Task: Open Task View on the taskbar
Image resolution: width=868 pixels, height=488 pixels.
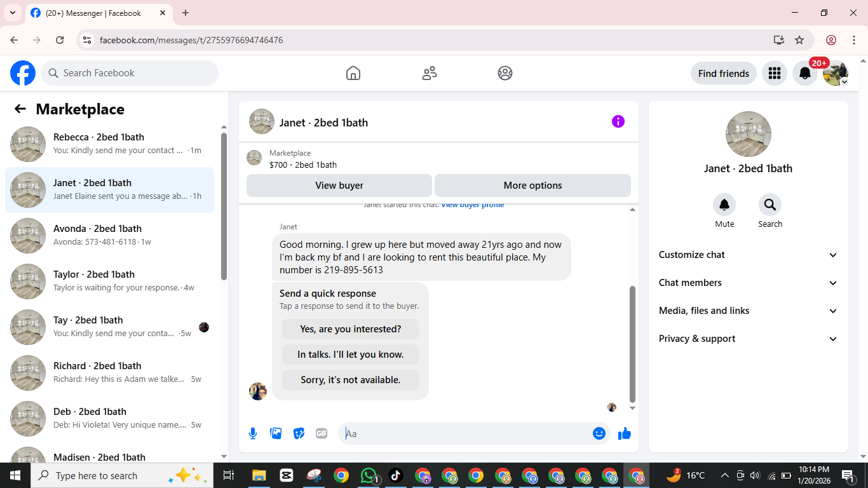Action: pos(229,475)
